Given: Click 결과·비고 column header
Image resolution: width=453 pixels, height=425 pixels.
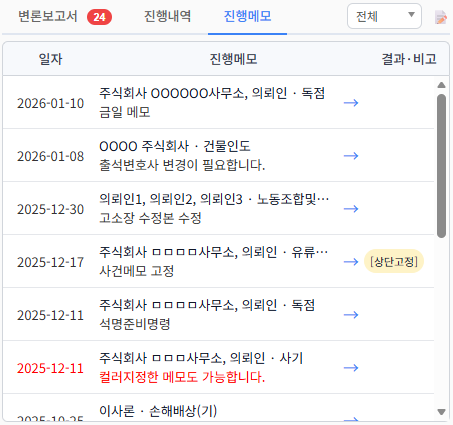Looking at the screenshot, I should tap(409, 59).
